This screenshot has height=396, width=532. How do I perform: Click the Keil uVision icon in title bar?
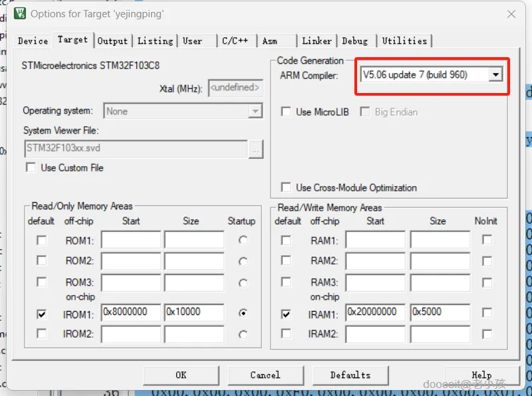[20, 13]
